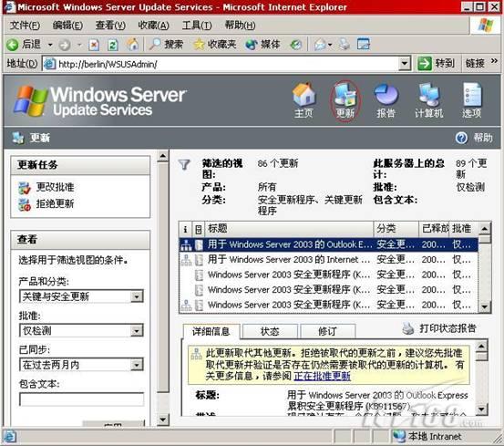Open the 报告 reports icon
The height and width of the screenshot is (446, 504).
(x=386, y=100)
